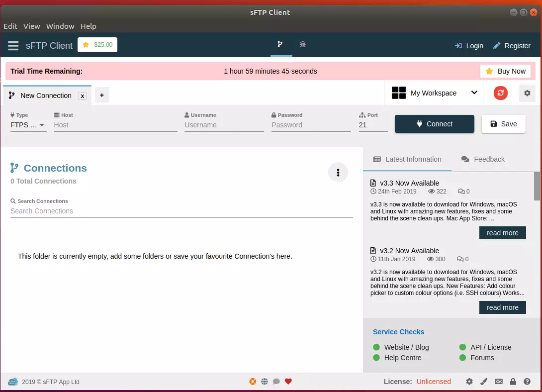The image size is (542, 392).
Task: Click the sFTP cloud logo in footer
Action: (13, 382)
